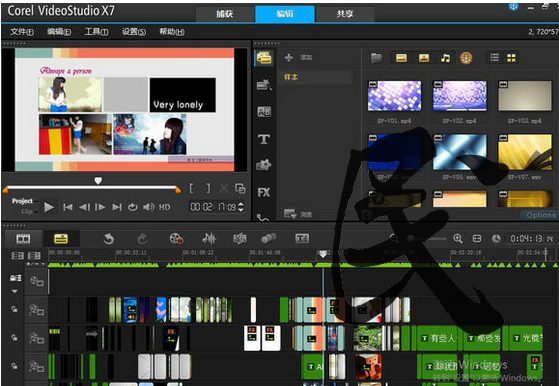Screen dimensions: 559x386
Task: Select the SP-V03.mp4 thumbnail
Action: [x=525, y=96]
